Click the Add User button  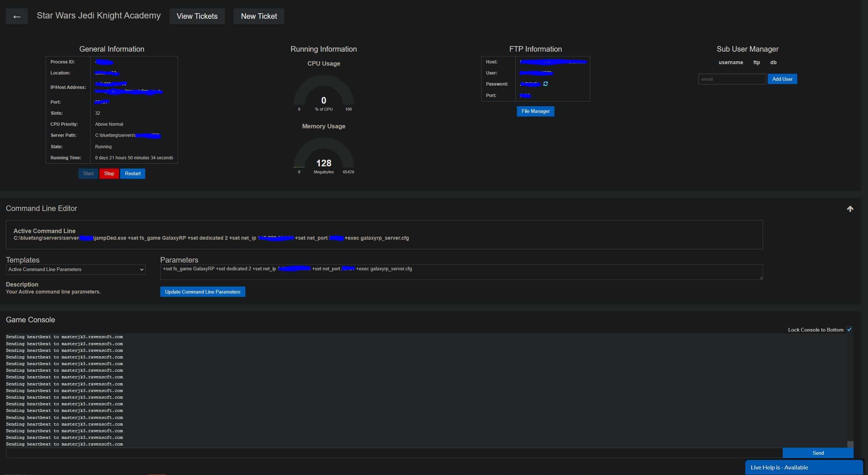coord(782,79)
